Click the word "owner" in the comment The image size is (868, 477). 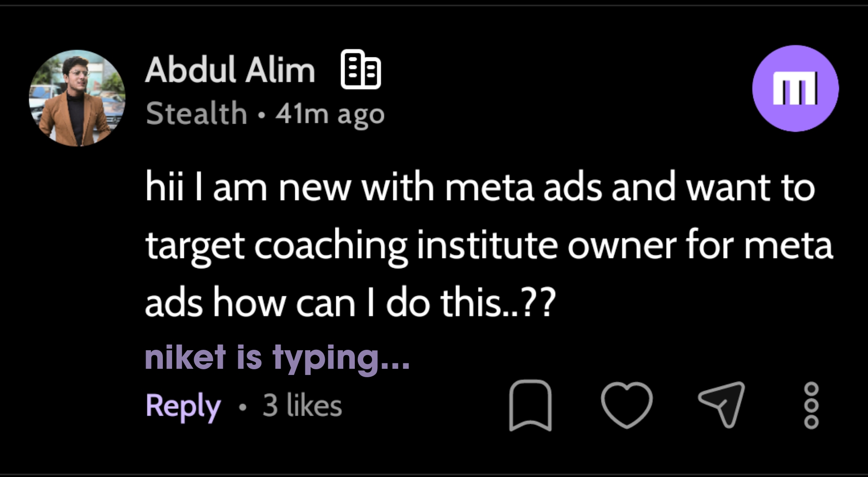621,246
